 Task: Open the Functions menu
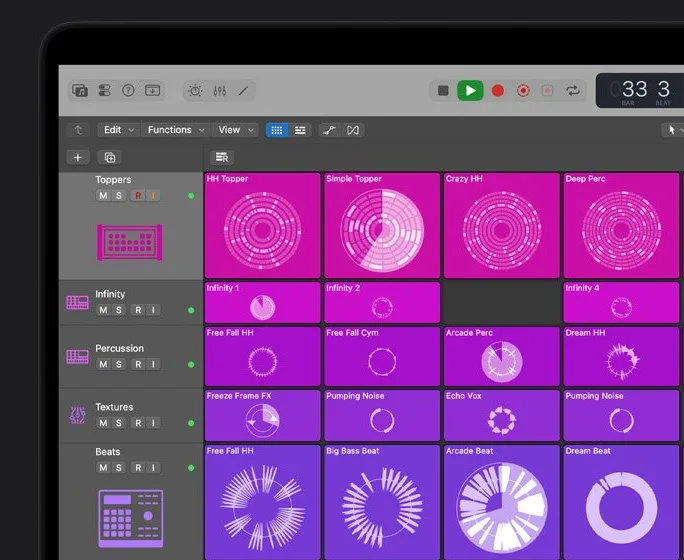(176, 130)
